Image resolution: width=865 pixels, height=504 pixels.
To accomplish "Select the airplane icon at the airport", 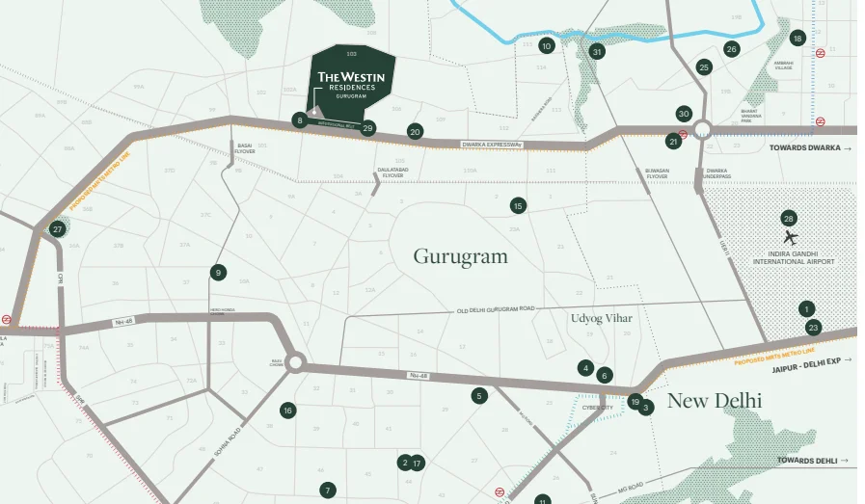I will tap(792, 237).
